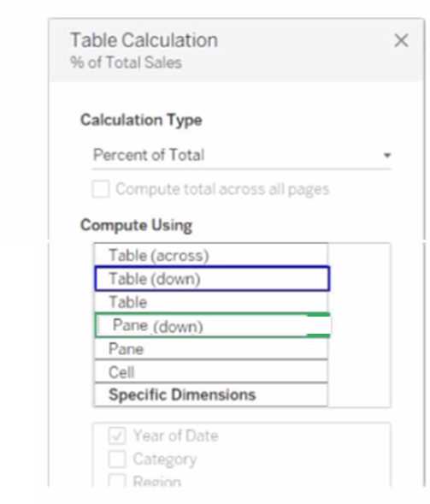Select the plain Table option
The image size is (430, 504).
tap(211, 302)
